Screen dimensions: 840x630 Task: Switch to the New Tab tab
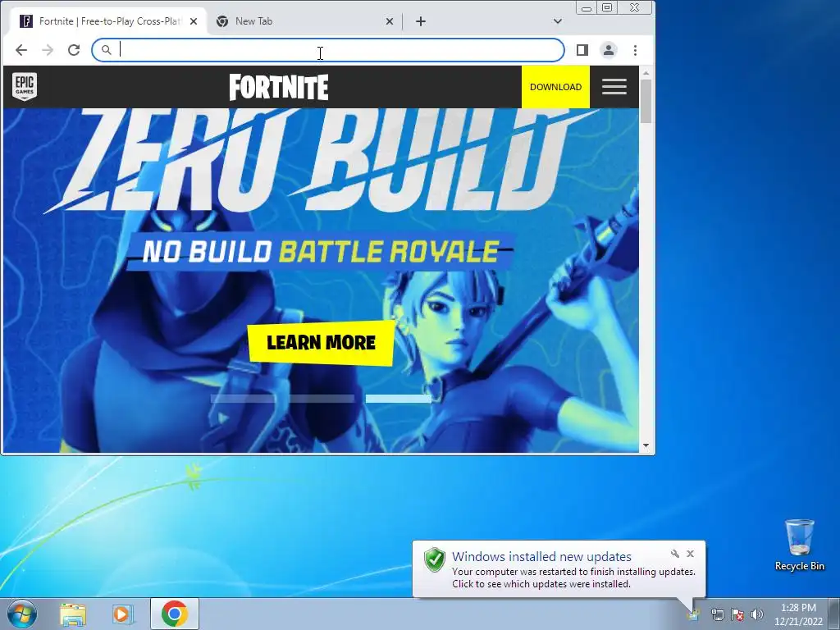305,21
